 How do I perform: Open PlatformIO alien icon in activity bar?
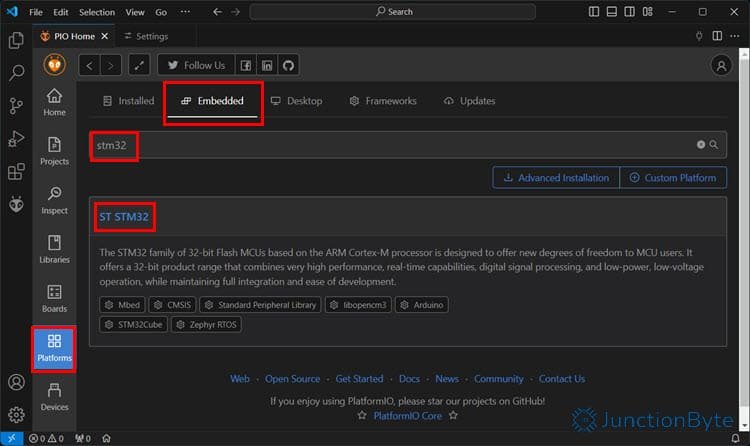pos(16,204)
